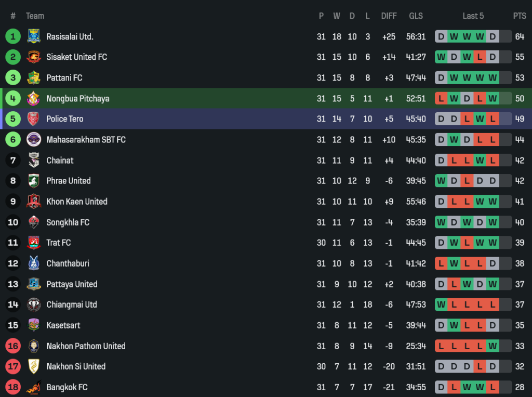This screenshot has width=532, height=397.
Task: Sort table by DIFF column header
Action: [389, 16]
